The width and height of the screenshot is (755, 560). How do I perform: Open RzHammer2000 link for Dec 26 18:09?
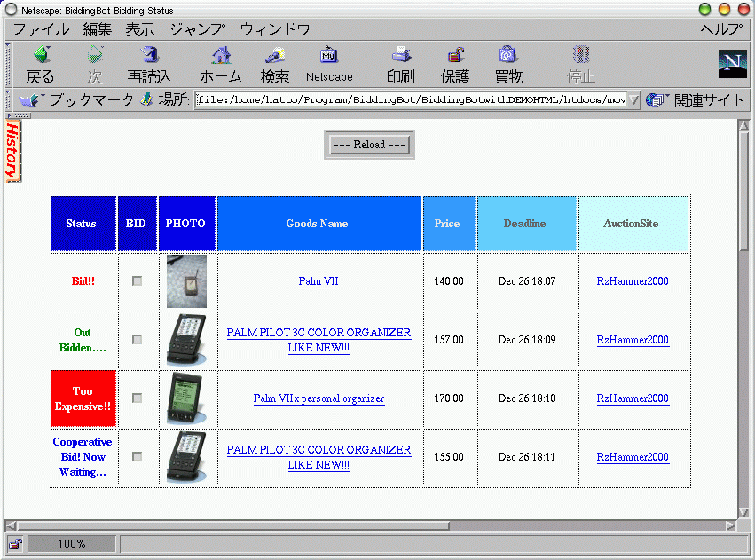pos(633,340)
